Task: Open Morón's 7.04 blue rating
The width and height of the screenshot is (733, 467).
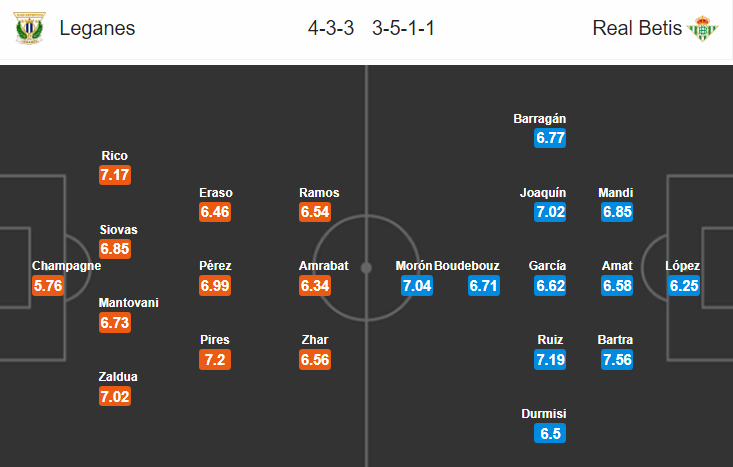Action: click(x=417, y=286)
